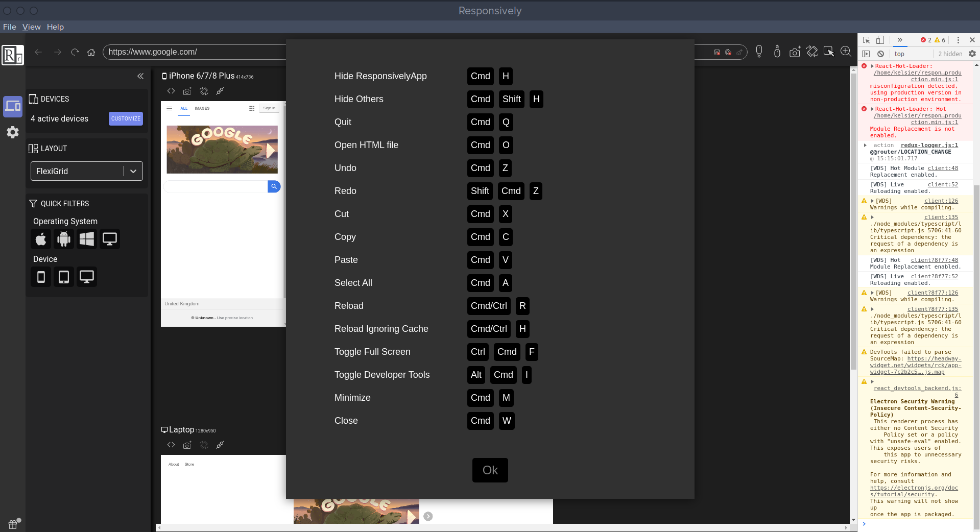Open the homepage with the home icon
This screenshot has height=532, width=980.
pos(91,52)
